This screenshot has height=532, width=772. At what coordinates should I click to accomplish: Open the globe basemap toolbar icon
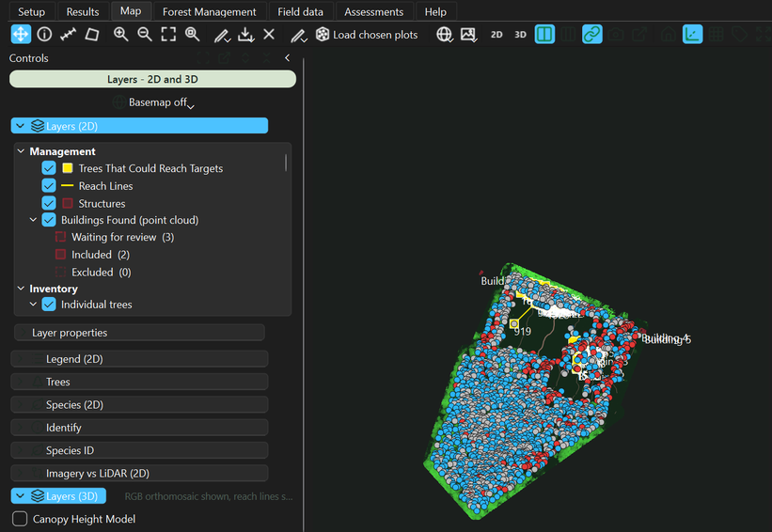coord(444,35)
